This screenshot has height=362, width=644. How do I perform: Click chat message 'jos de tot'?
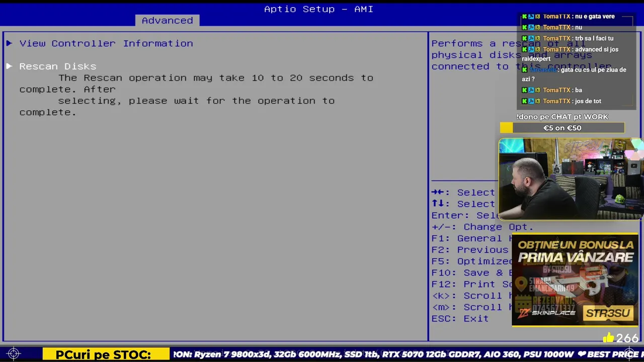[x=588, y=101]
